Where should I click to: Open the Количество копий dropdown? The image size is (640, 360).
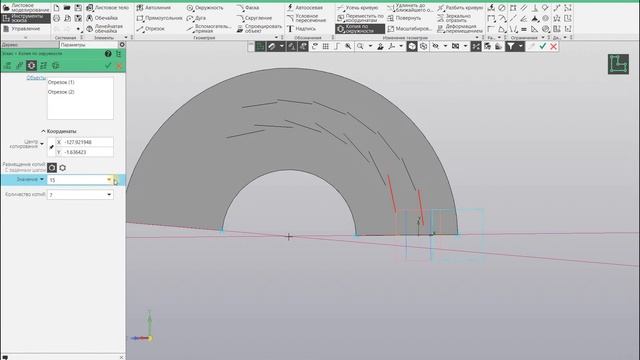point(109,195)
